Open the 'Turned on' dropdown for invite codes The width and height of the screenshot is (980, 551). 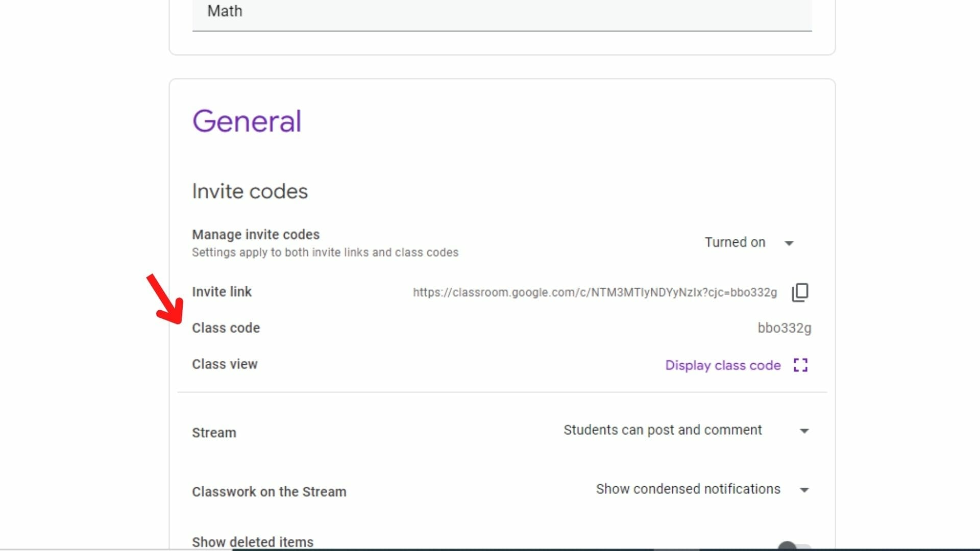tap(789, 243)
